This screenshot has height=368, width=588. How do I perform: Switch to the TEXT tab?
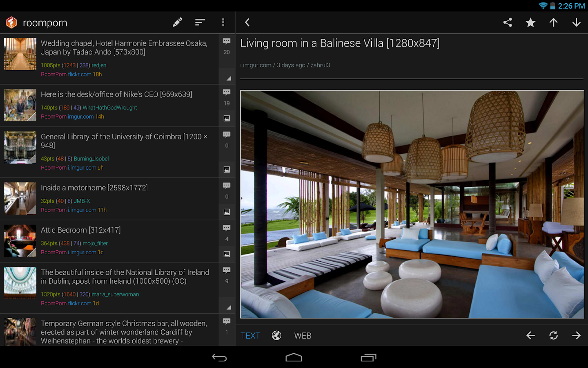click(250, 336)
